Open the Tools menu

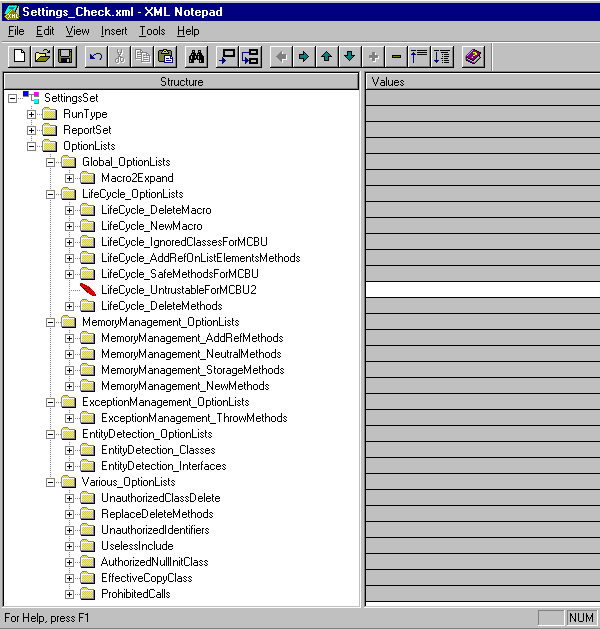point(152,31)
